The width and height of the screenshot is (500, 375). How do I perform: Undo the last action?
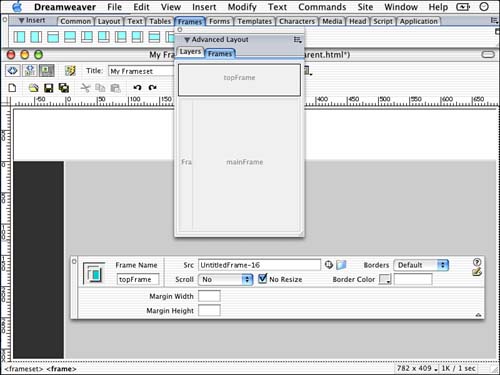(137, 88)
